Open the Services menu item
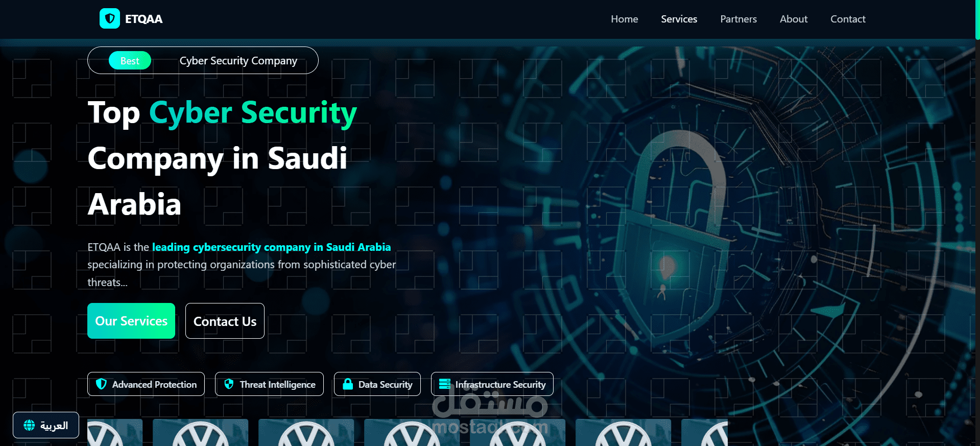 coord(679,19)
